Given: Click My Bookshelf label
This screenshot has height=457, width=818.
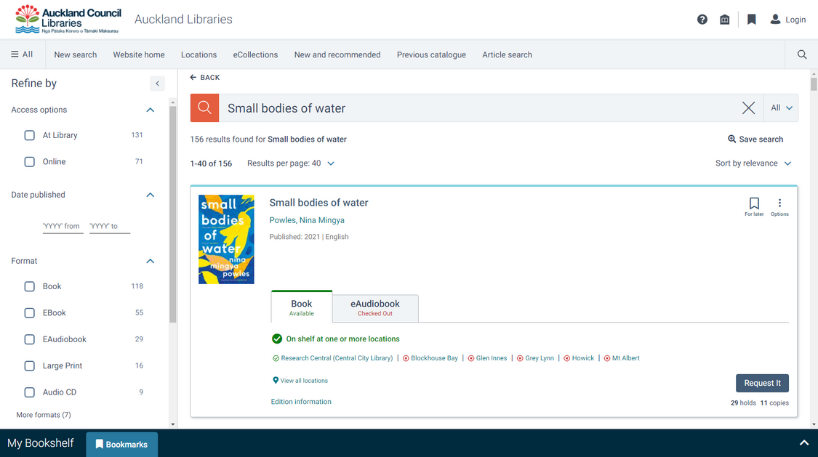Looking at the screenshot, I should [x=41, y=443].
